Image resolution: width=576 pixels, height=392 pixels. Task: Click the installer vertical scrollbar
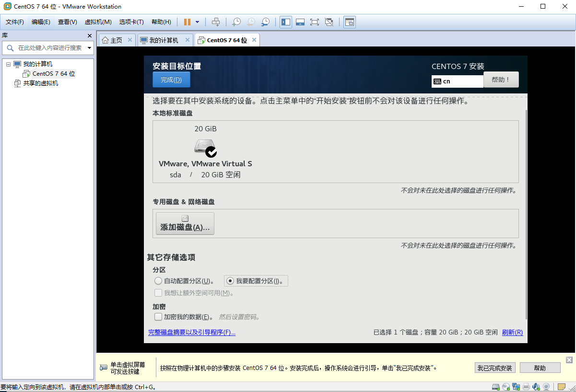pyautogui.click(x=526, y=214)
